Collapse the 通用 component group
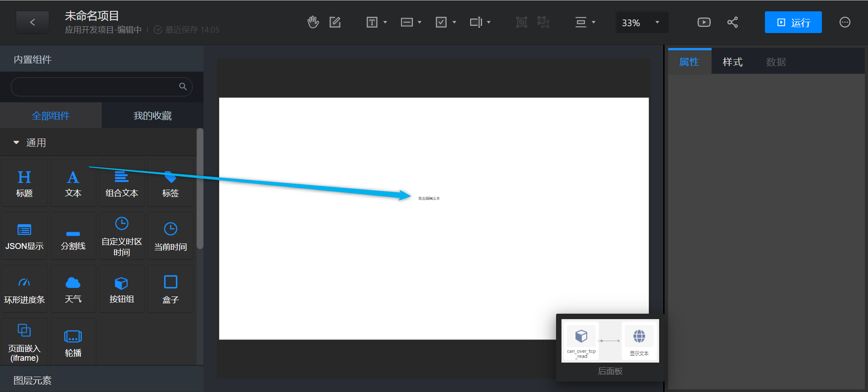 17,143
